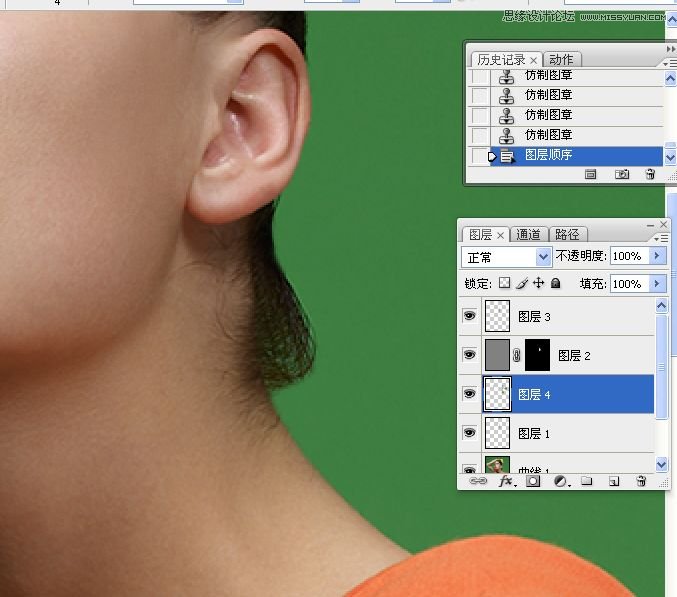This screenshot has width=677, height=597.
Task: Create a new layer group folder
Action: coord(586,480)
